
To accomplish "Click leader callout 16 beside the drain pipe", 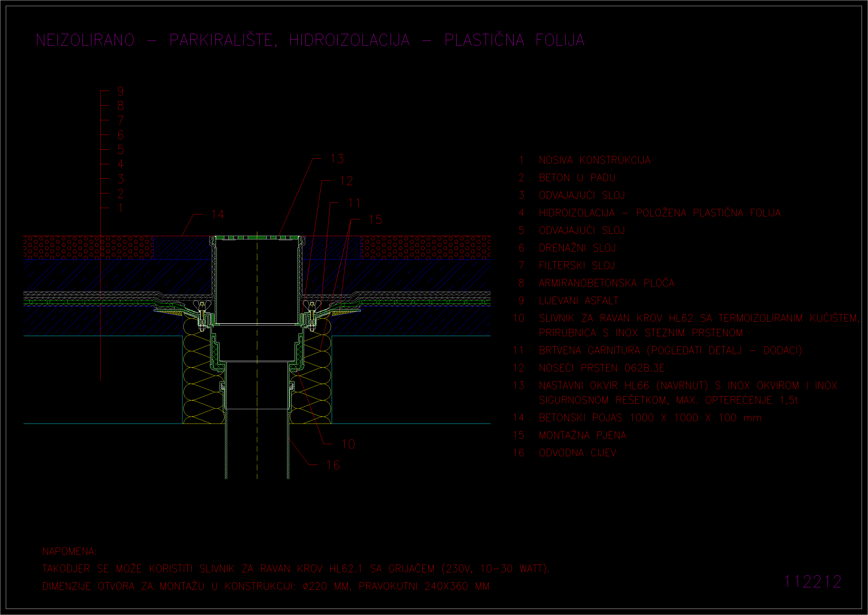I will click(x=333, y=465).
